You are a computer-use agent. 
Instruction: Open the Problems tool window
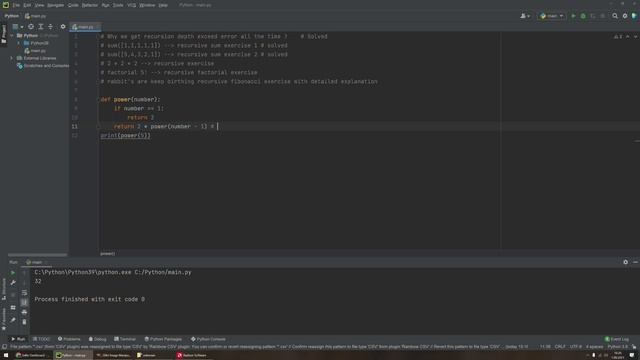tap(69, 339)
